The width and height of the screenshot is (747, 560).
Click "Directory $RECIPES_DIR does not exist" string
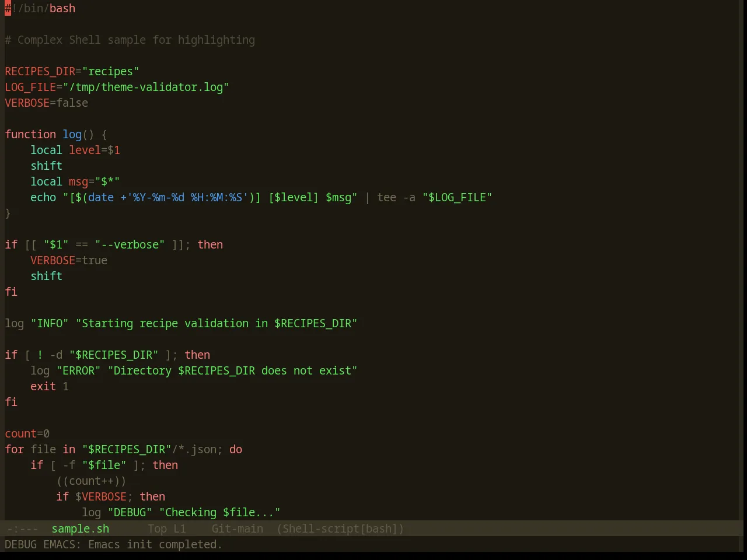pos(232,370)
